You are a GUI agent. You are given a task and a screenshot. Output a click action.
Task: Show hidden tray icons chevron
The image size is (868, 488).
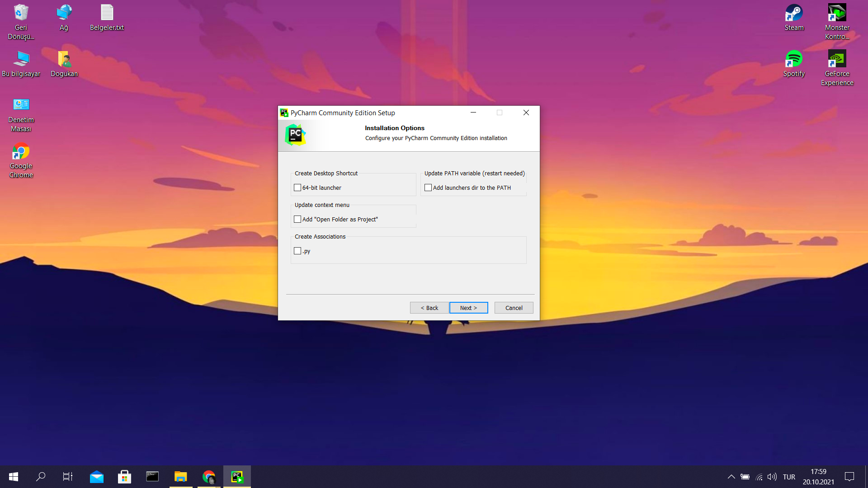731,477
